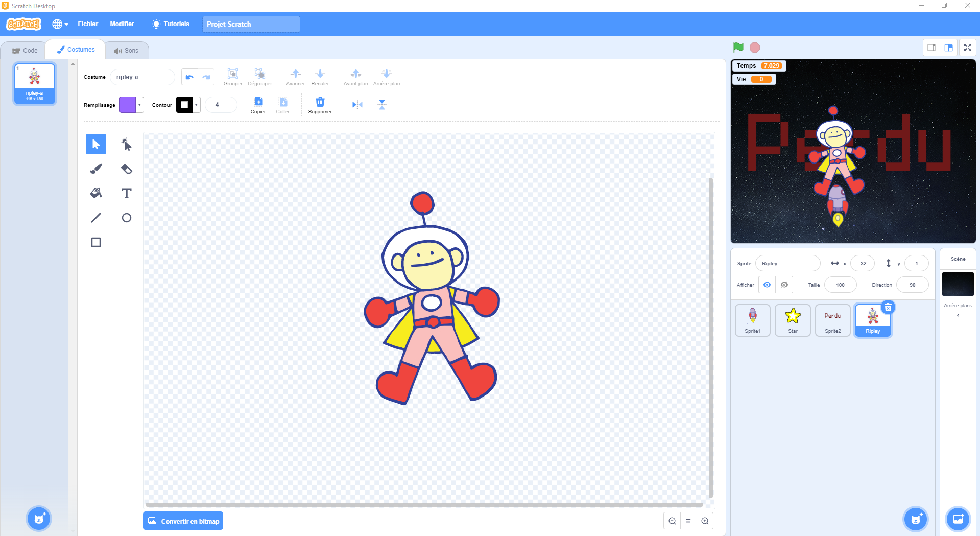980x536 pixels.
Task: Choose the Circle shape tool
Action: coord(126,218)
